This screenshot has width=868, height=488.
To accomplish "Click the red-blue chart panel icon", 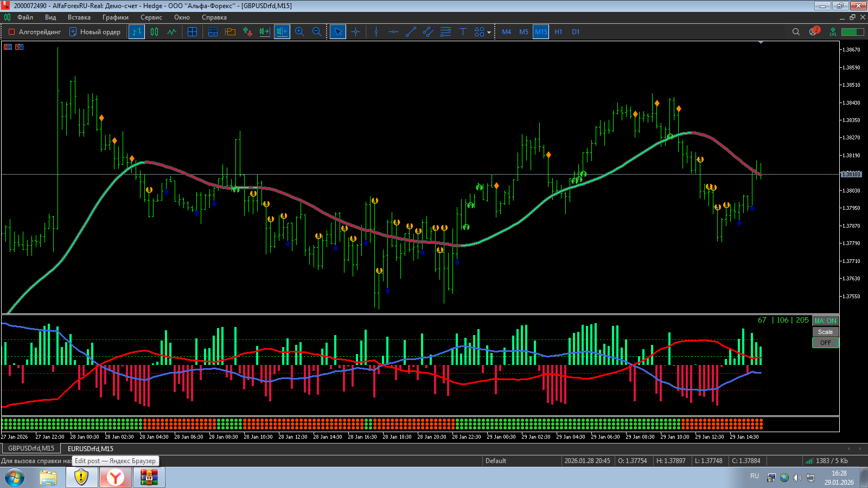I will tap(20, 47).
